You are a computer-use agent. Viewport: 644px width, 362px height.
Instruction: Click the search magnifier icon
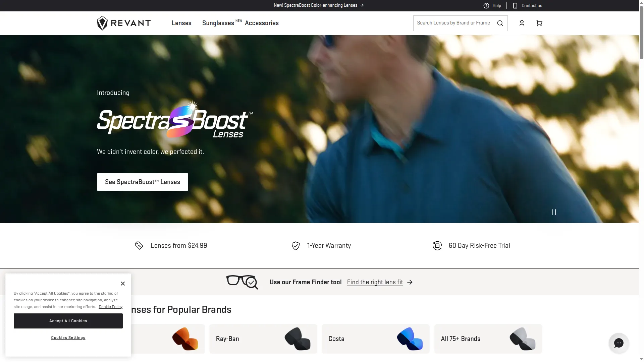pos(500,23)
